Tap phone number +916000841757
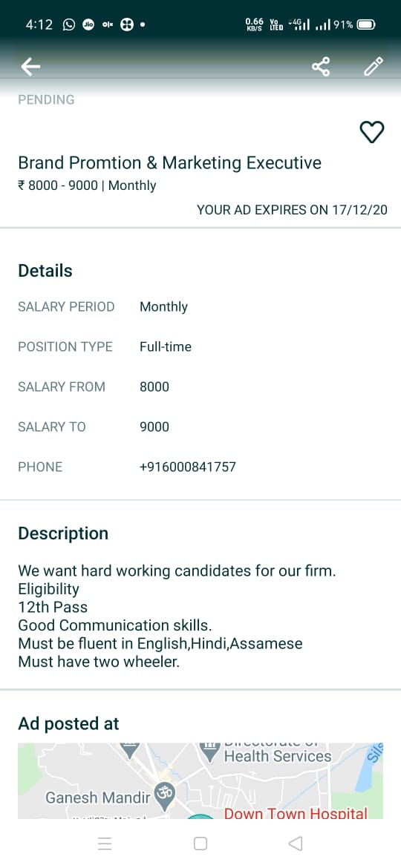 click(x=188, y=467)
